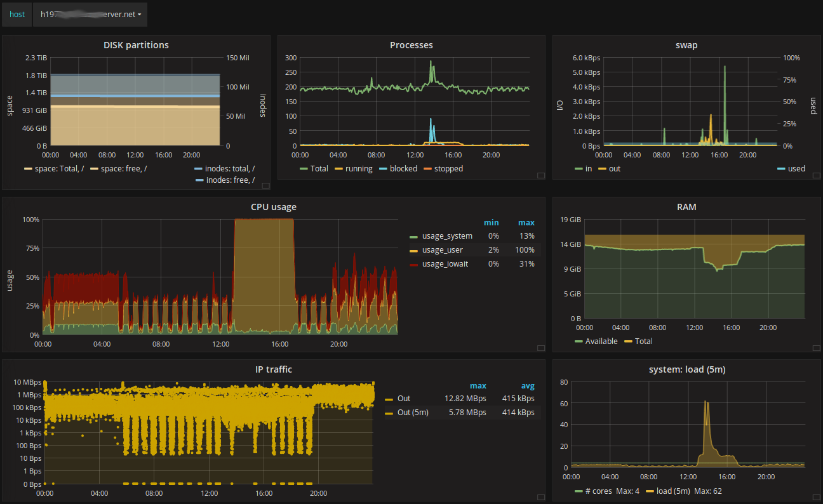Open color picker for stopped orange line
Viewport: 823px width, 504px height.
click(427, 169)
